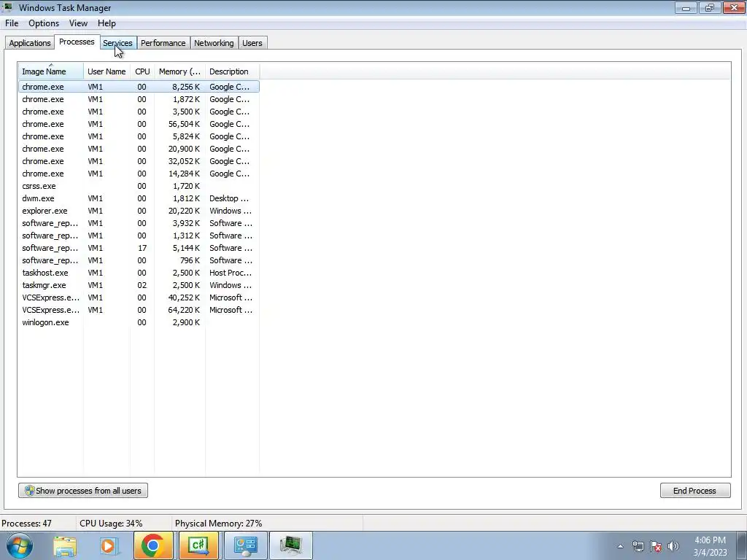Click the Processes: 47 status entry
This screenshot has height=560, width=747.
point(27,524)
